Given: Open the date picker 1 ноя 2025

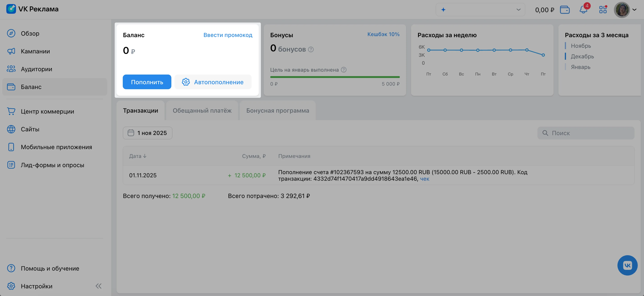Looking at the screenshot, I should pyautogui.click(x=148, y=133).
